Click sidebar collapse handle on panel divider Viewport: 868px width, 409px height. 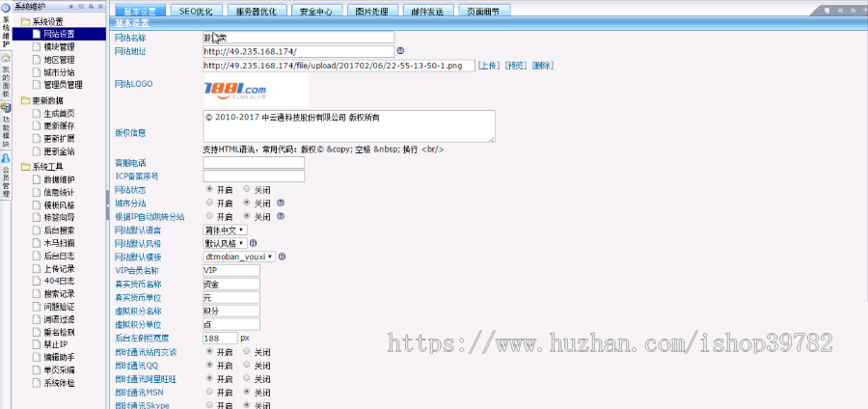click(x=107, y=205)
